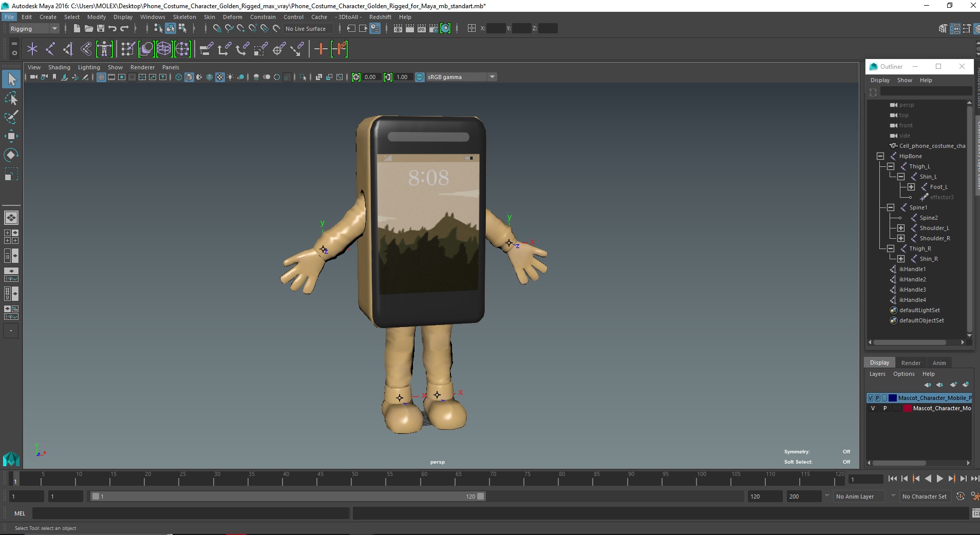This screenshot has width=980, height=535.
Task: Open the Rigging menu set dropdown
Action: [x=34, y=29]
